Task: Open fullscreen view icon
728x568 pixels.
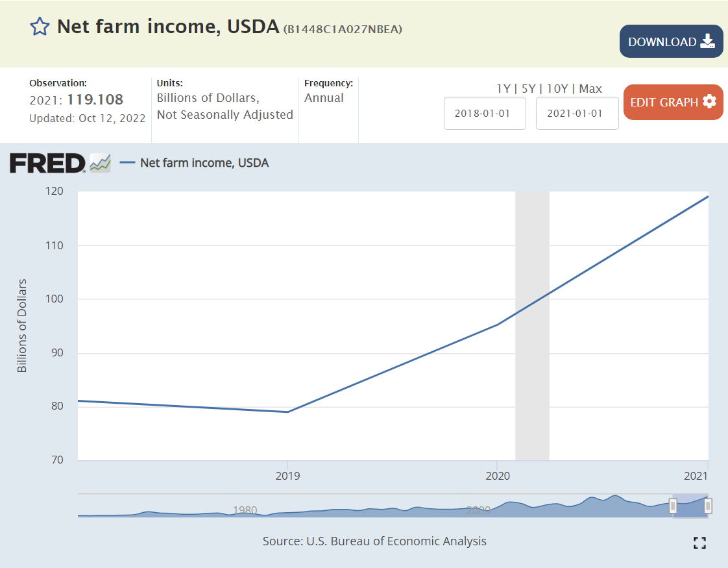Action: click(699, 543)
